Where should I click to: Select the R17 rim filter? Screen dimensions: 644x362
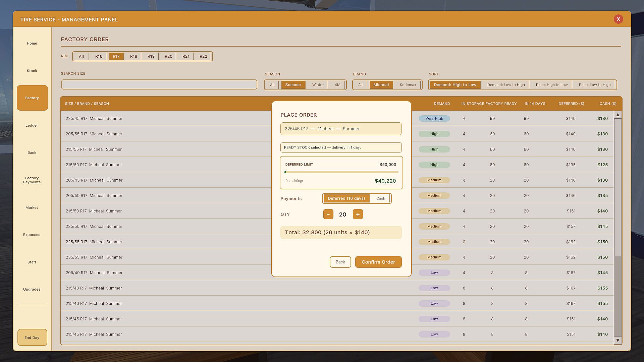click(x=116, y=56)
